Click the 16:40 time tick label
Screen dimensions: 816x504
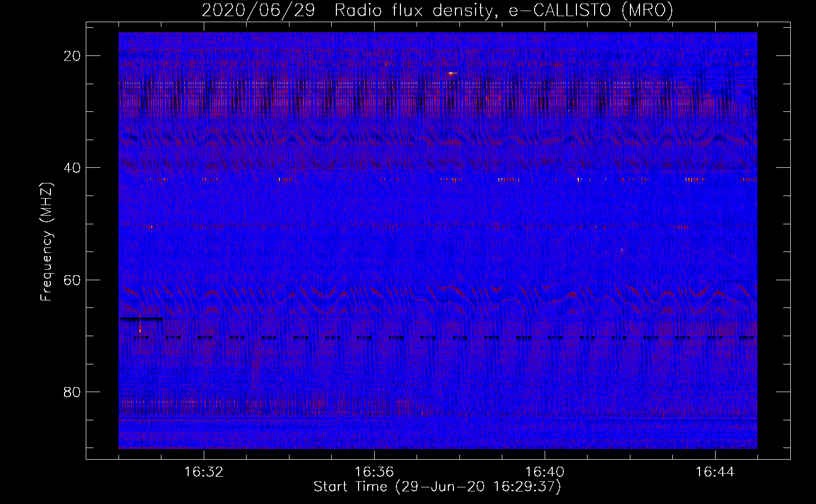click(545, 472)
